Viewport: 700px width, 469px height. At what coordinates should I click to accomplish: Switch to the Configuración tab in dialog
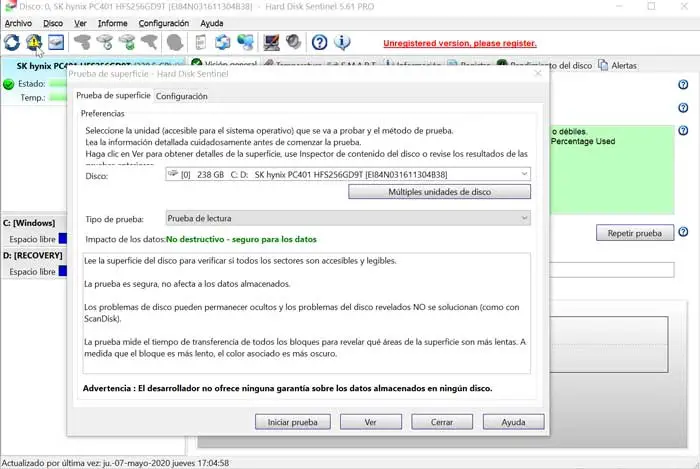pyautogui.click(x=182, y=96)
